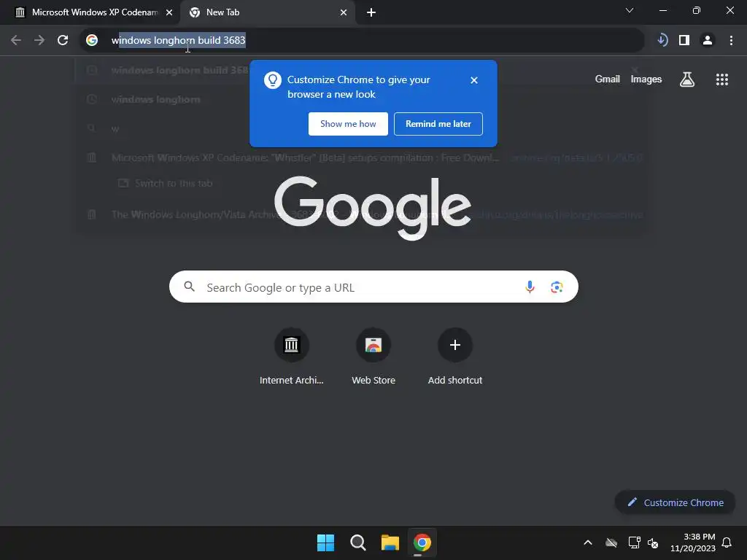Open the Google apps grid
This screenshot has width=747, height=560.
(722, 79)
